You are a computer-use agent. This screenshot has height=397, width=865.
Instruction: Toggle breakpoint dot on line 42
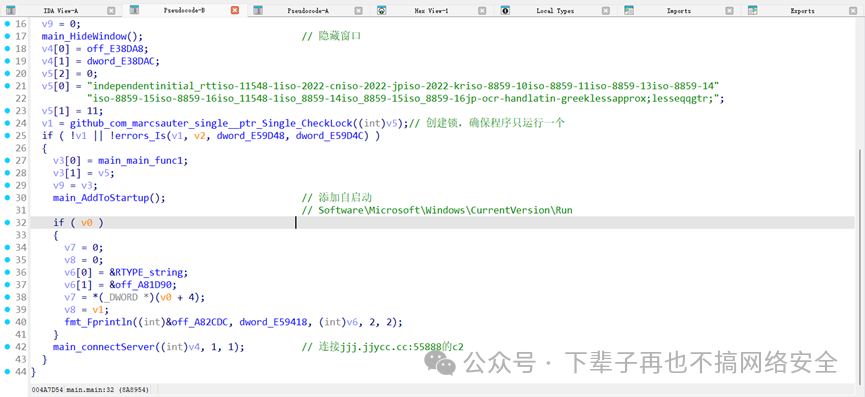pos(7,347)
